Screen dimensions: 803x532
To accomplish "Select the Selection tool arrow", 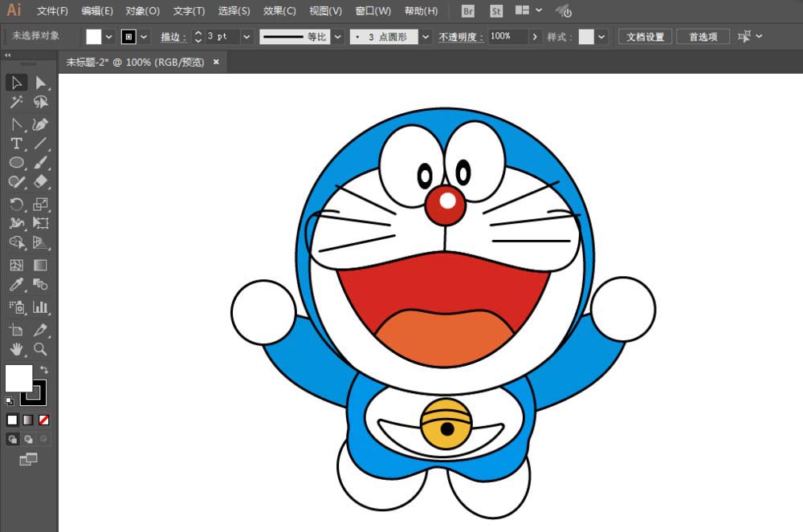I will point(16,83).
